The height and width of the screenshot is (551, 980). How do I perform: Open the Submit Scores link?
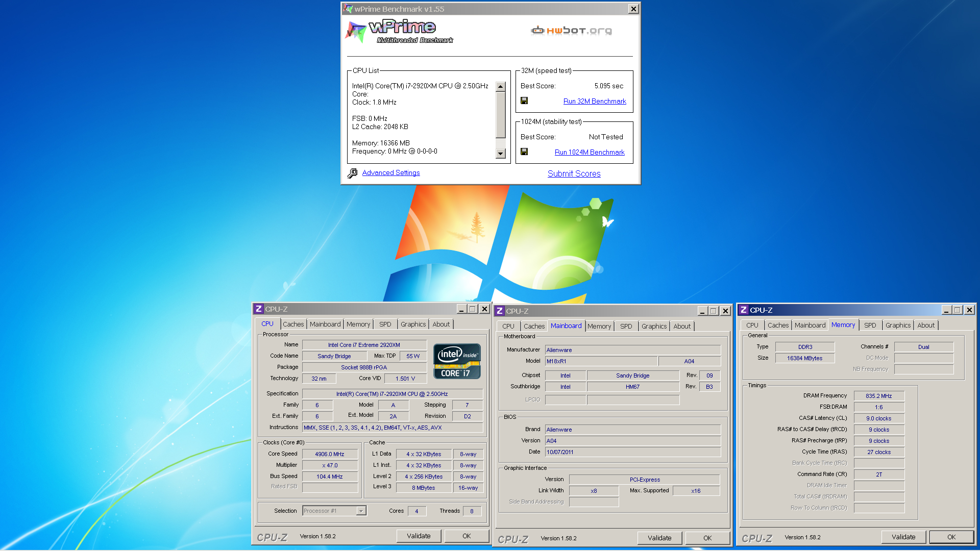[x=574, y=173]
